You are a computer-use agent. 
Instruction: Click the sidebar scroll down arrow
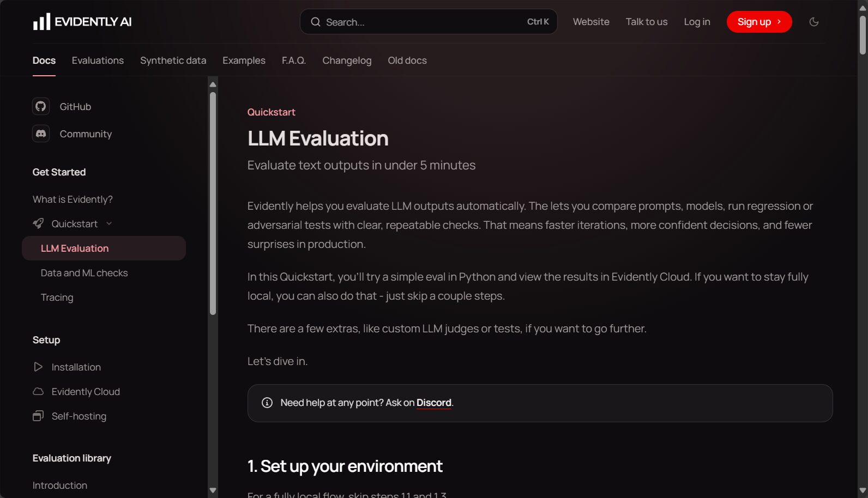click(x=213, y=490)
